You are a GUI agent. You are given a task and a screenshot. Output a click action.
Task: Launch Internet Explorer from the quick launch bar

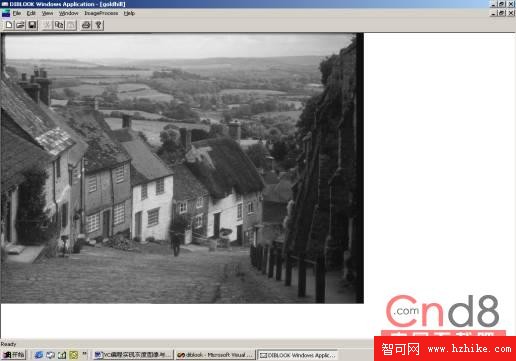[x=39, y=355]
